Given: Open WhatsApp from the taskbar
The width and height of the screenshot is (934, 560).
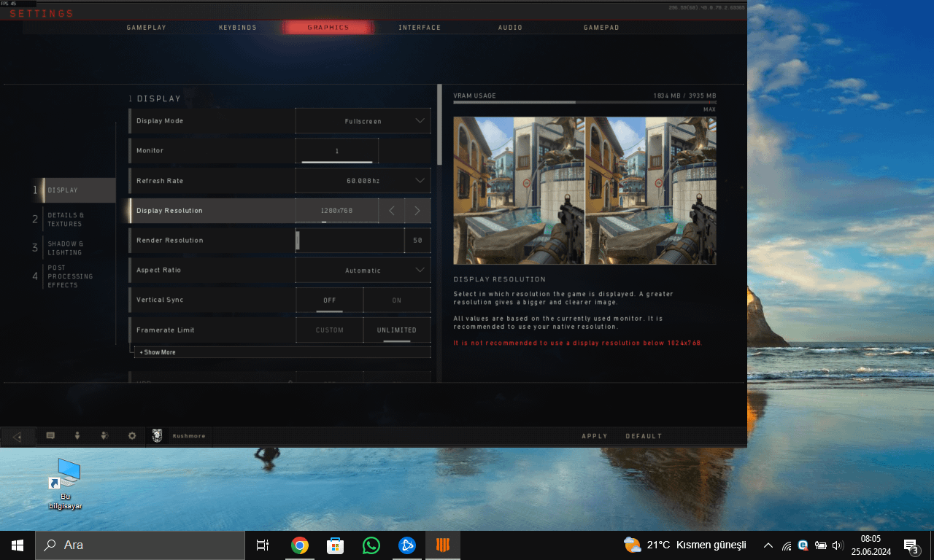Looking at the screenshot, I should point(371,545).
